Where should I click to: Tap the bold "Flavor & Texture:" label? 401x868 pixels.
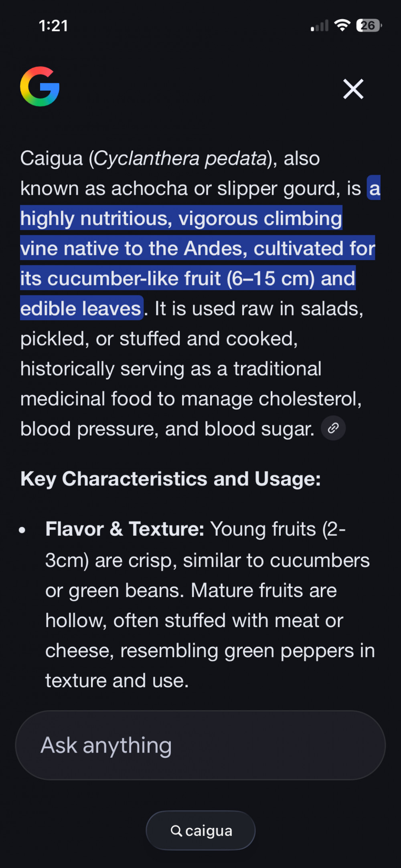tap(125, 529)
